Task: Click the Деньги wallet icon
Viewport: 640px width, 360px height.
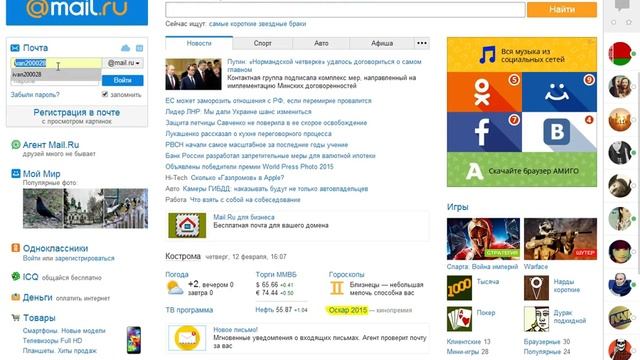Action: click(x=16, y=297)
